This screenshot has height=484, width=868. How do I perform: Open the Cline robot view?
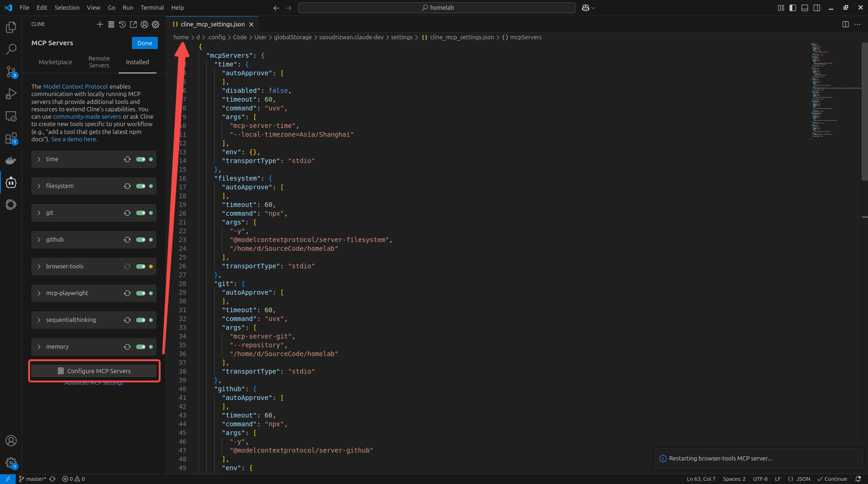pyautogui.click(x=11, y=182)
